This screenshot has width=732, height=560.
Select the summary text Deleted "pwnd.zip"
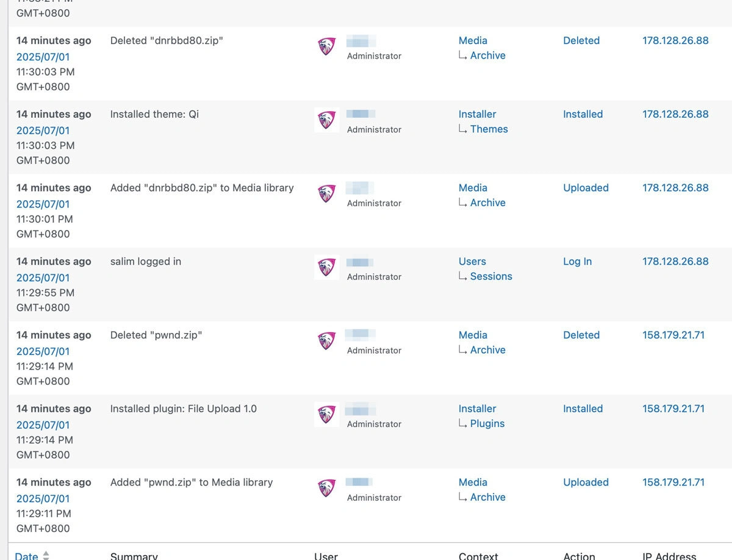[156, 335]
